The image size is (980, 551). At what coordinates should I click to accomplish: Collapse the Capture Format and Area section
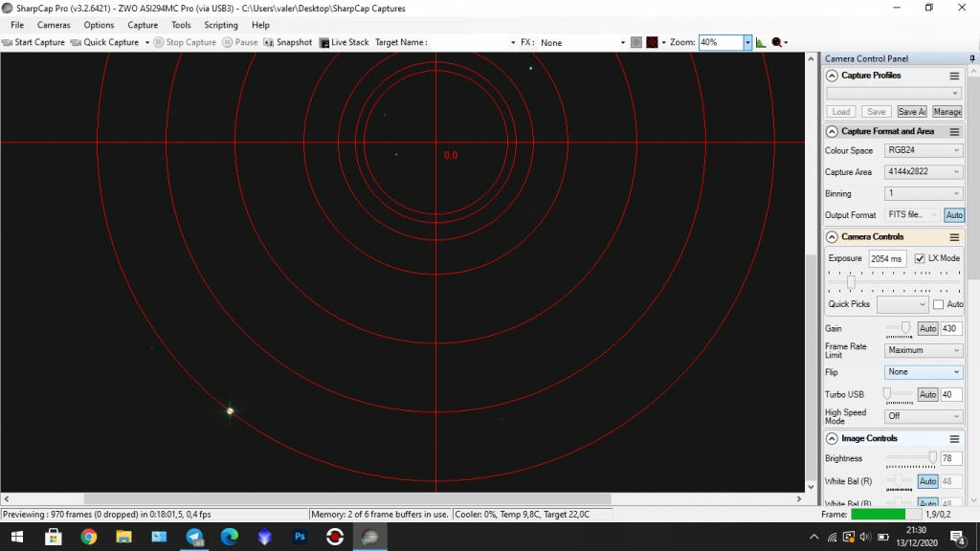click(x=832, y=132)
